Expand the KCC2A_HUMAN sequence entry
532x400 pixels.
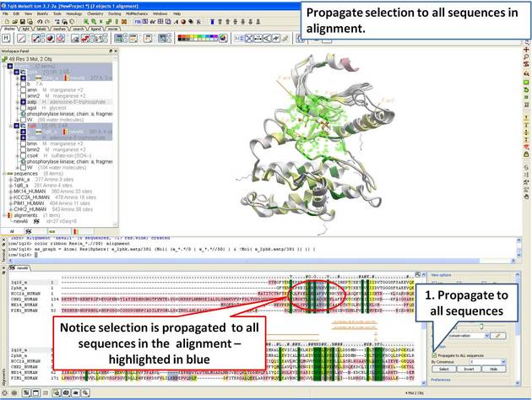pos(11,197)
